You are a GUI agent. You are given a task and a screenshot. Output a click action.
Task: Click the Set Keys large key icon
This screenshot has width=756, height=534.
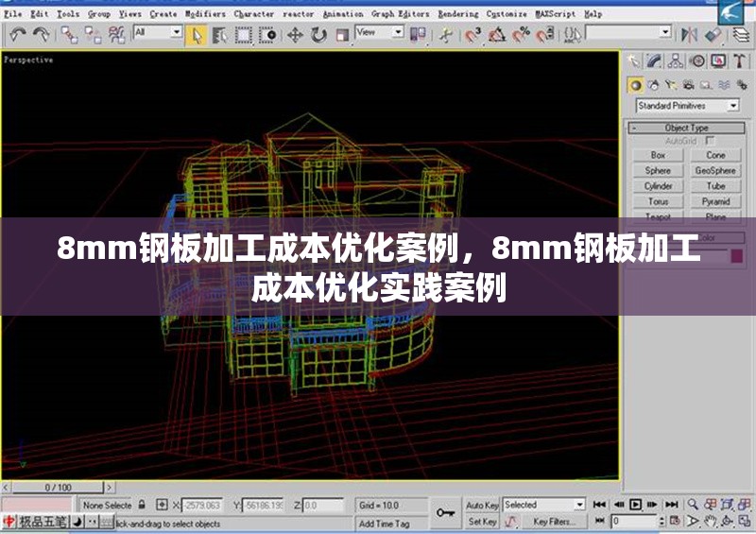pos(445,512)
